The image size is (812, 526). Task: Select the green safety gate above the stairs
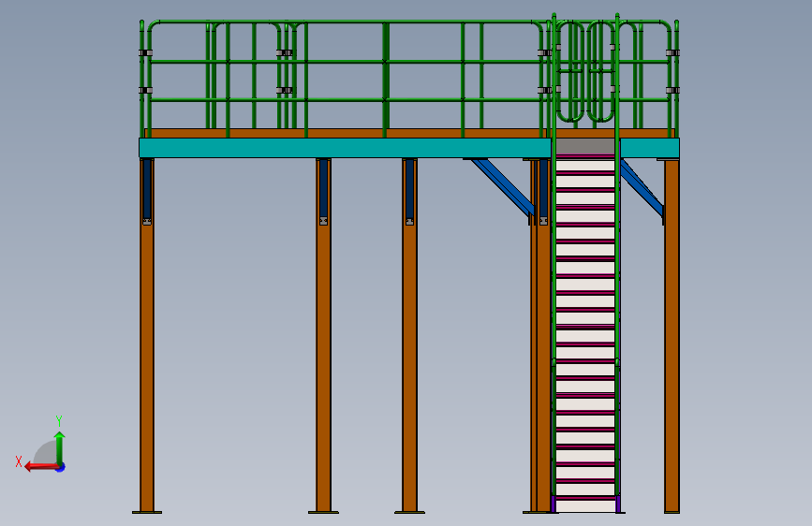pyautogui.click(x=585, y=71)
